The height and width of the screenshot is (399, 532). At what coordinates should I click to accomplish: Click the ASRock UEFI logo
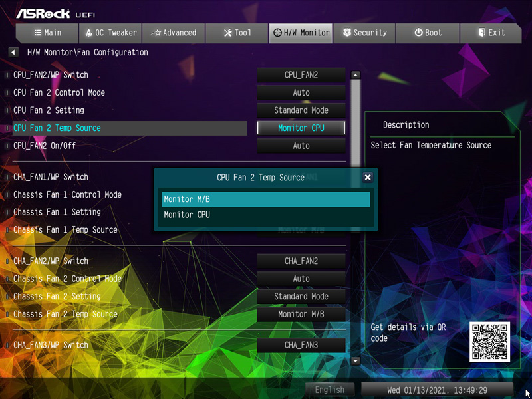tap(56, 13)
